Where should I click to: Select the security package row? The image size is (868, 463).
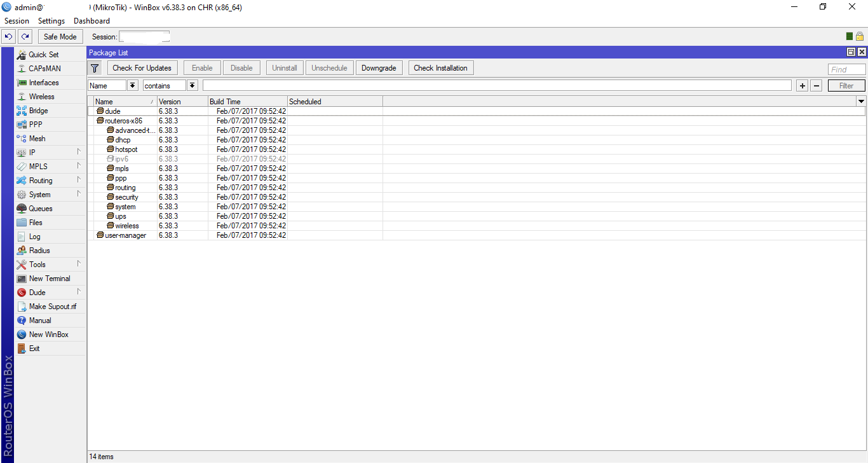[x=477, y=197]
